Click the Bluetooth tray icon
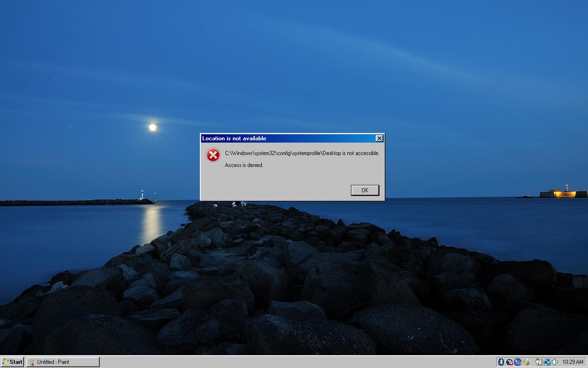 point(501,362)
